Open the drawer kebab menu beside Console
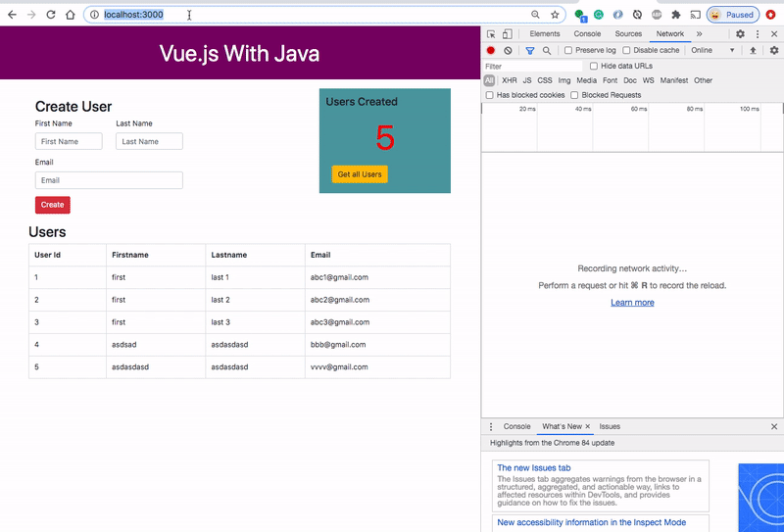The height and width of the screenshot is (532, 784). click(x=491, y=426)
